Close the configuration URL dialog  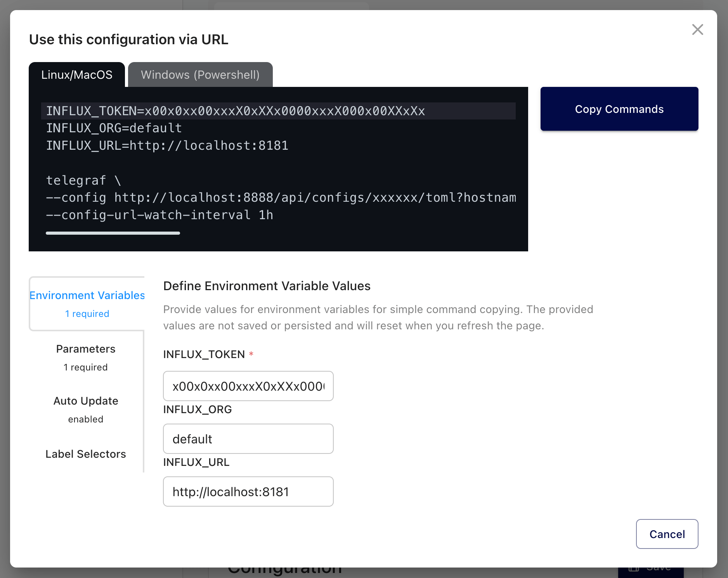point(697,29)
